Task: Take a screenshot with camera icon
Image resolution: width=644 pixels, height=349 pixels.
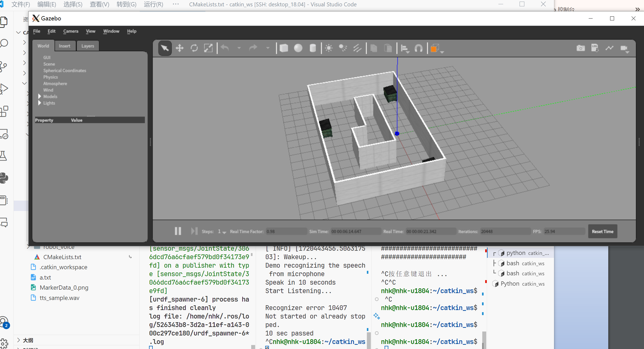Action: [x=581, y=48]
